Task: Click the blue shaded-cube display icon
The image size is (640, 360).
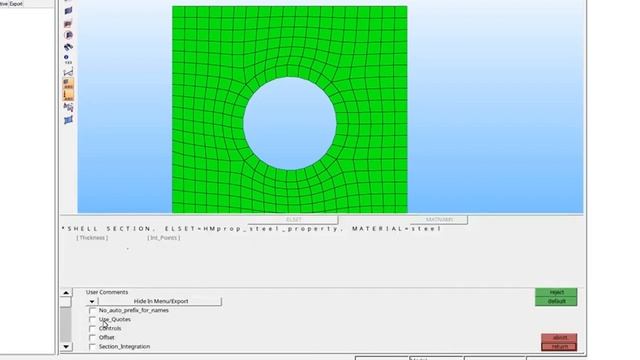Action: pos(68,11)
